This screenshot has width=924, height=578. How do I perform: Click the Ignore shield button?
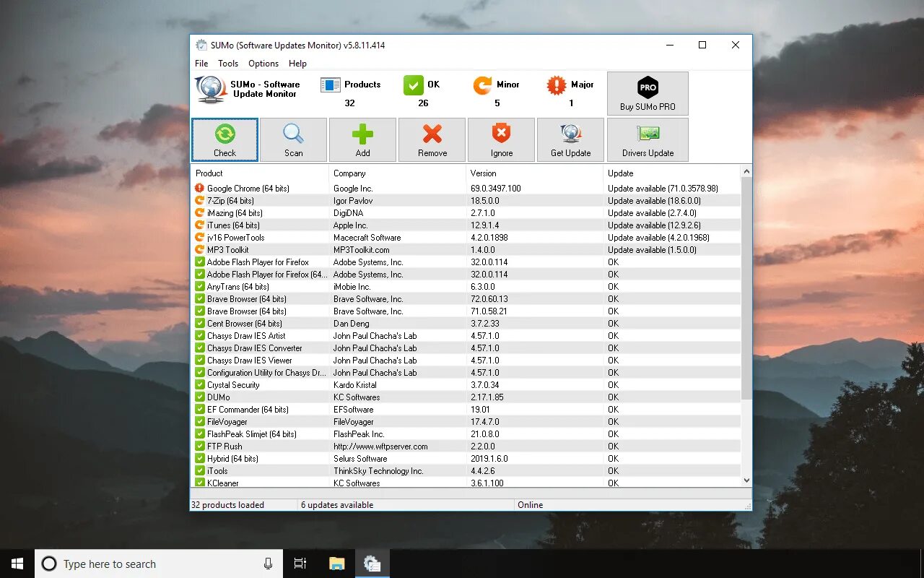[x=501, y=139]
